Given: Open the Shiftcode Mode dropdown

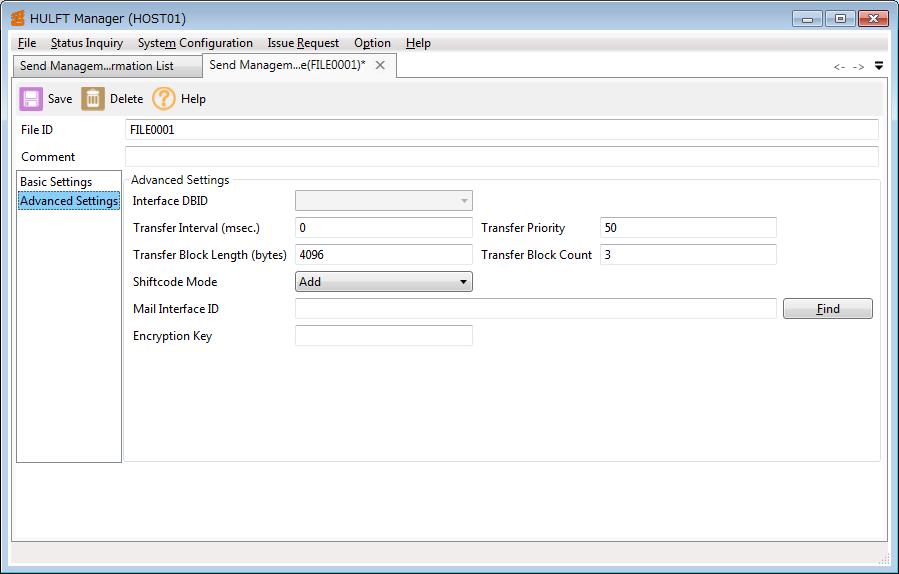Looking at the screenshot, I should click(x=384, y=282).
